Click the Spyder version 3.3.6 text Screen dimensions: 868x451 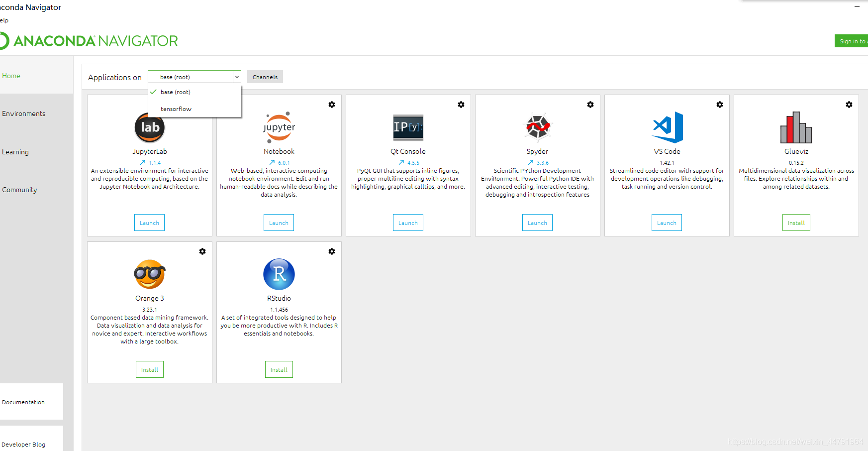(543, 163)
